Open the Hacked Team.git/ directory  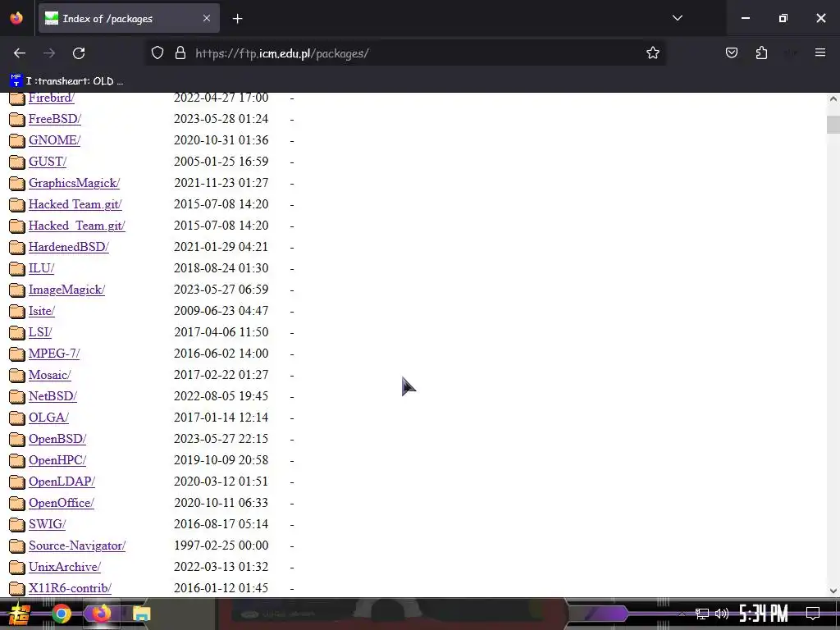pyautogui.click(x=75, y=204)
